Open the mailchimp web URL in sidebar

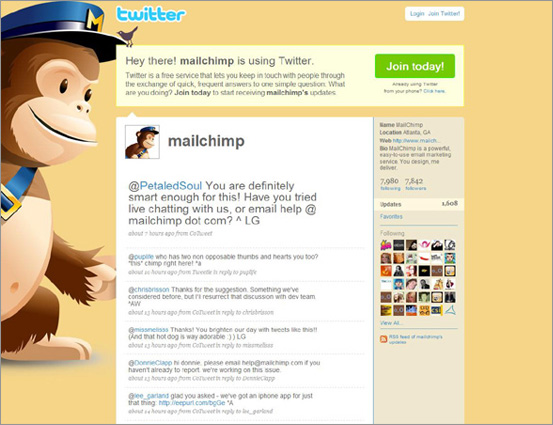tap(416, 140)
